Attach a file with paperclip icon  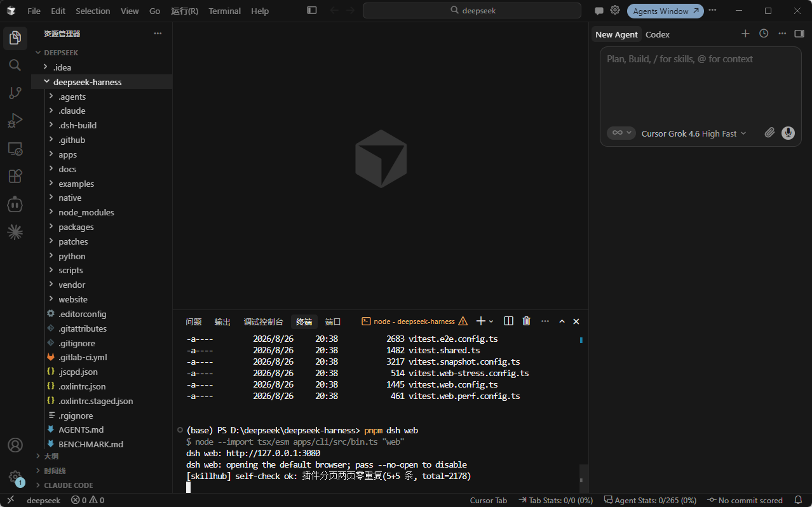(x=769, y=133)
